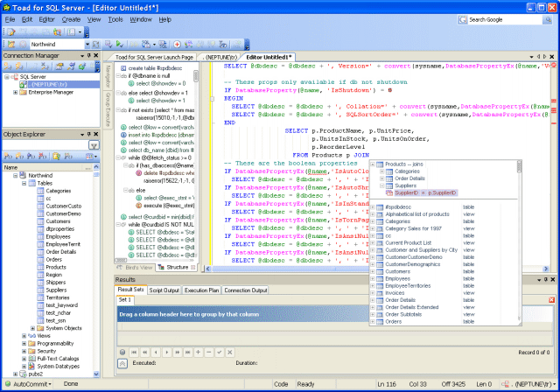The height and width of the screenshot is (392, 560).
Task: Click the refresh icon right of Northwind dropdown
Action: (95, 45)
